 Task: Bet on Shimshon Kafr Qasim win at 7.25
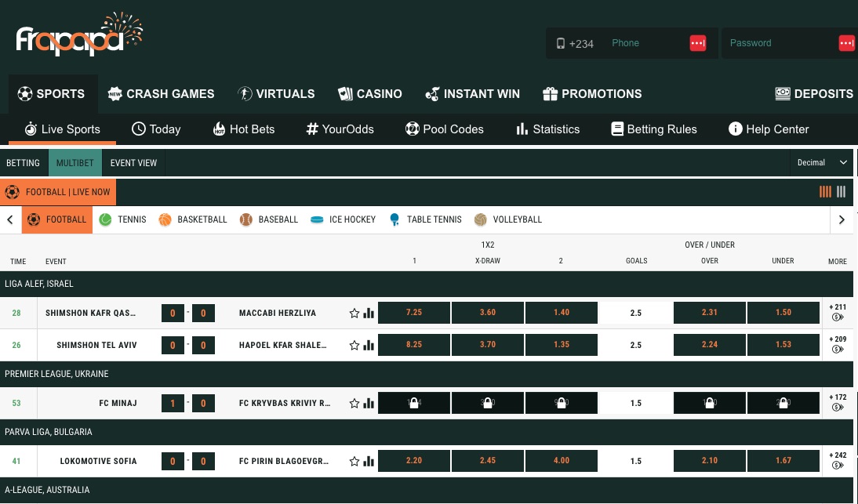(414, 313)
